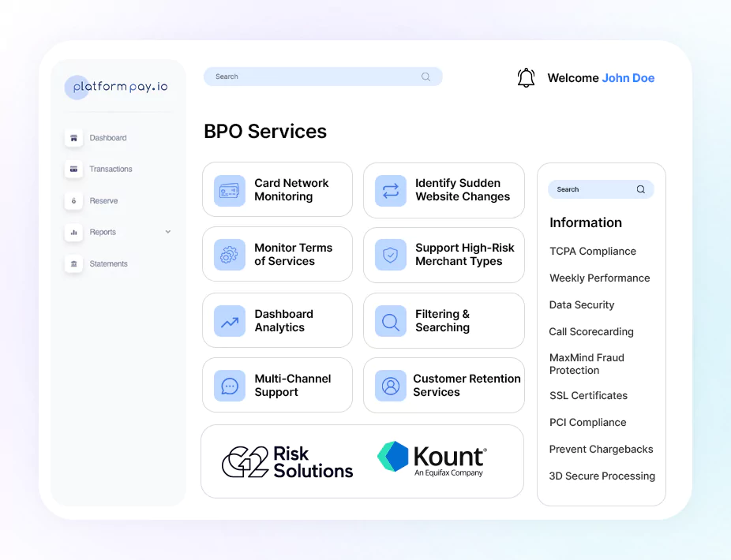Open Customer Retention Services card
The height and width of the screenshot is (560, 731).
444,385
